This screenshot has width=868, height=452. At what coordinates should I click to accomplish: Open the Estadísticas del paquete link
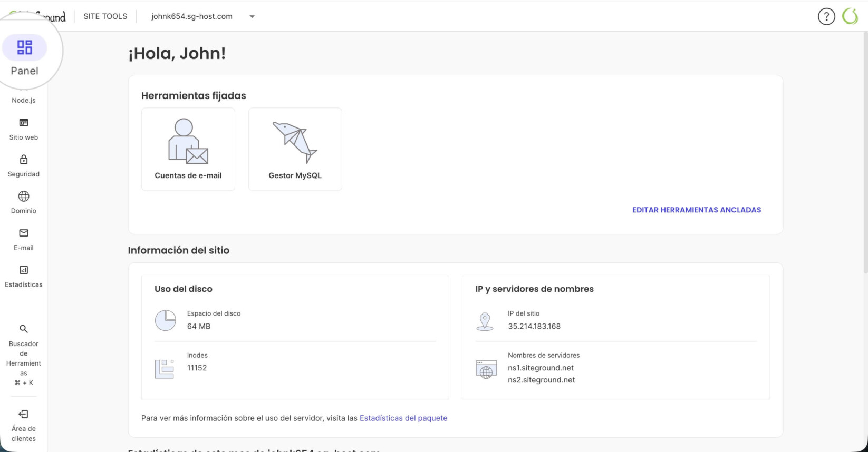[403, 418]
